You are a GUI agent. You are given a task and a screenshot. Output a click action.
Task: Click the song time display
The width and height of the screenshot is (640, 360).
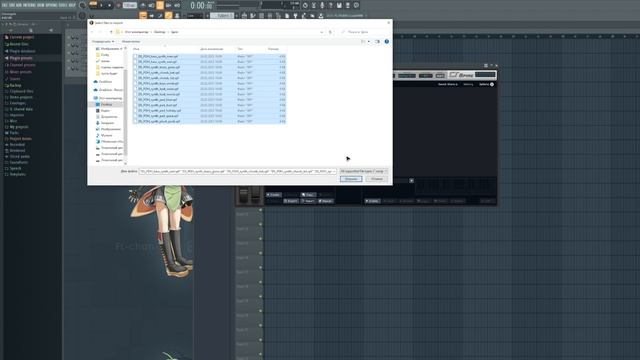click(202, 5)
